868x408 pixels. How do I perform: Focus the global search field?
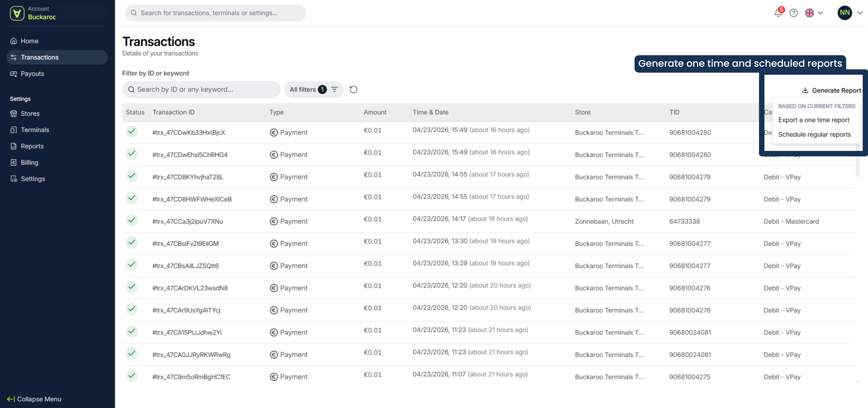click(x=215, y=13)
